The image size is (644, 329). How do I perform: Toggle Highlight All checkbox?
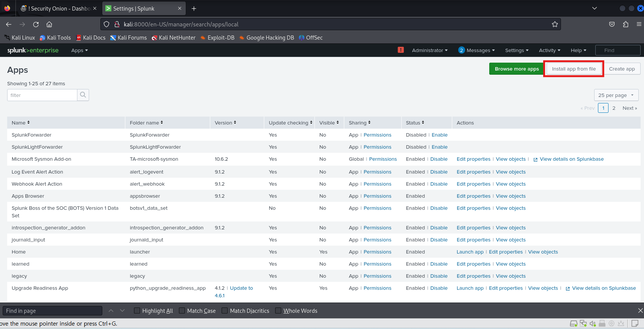click(x=137, y=311)
